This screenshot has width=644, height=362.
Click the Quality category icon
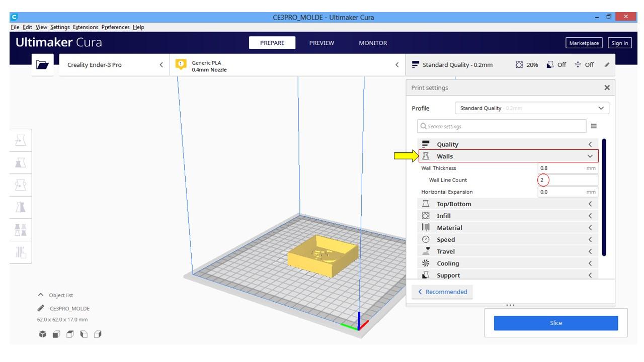[426, 144]
